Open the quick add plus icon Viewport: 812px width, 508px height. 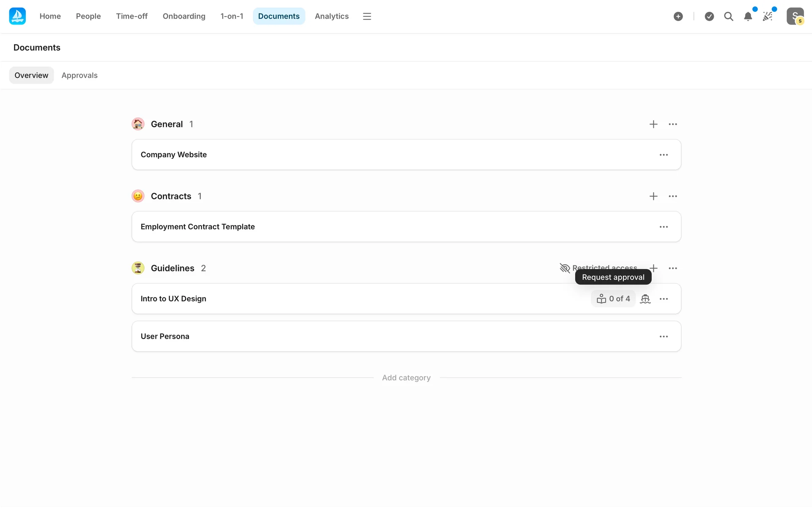[x=678, y=17]
